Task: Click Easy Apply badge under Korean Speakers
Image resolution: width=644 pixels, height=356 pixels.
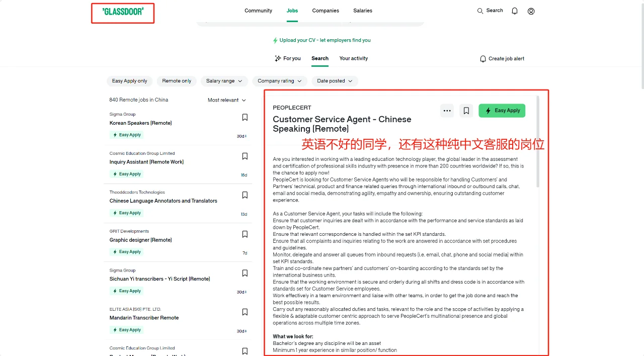Action: click(x=127, y=135)
